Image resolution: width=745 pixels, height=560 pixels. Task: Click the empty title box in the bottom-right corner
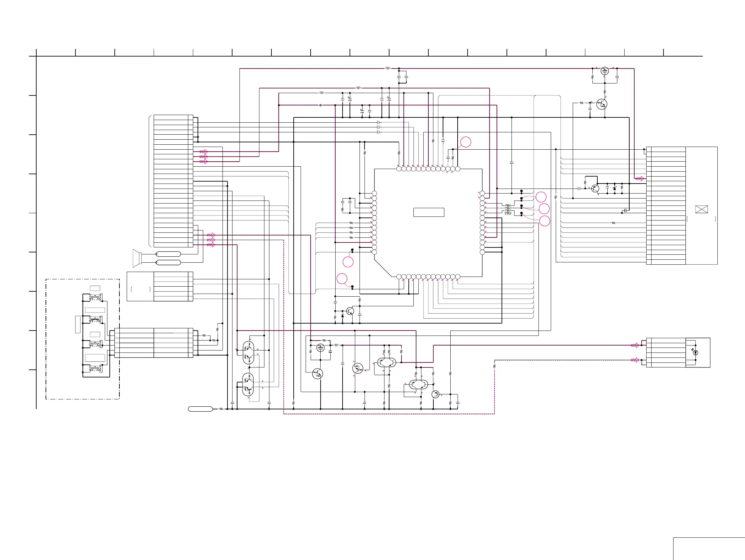point(709,549)
